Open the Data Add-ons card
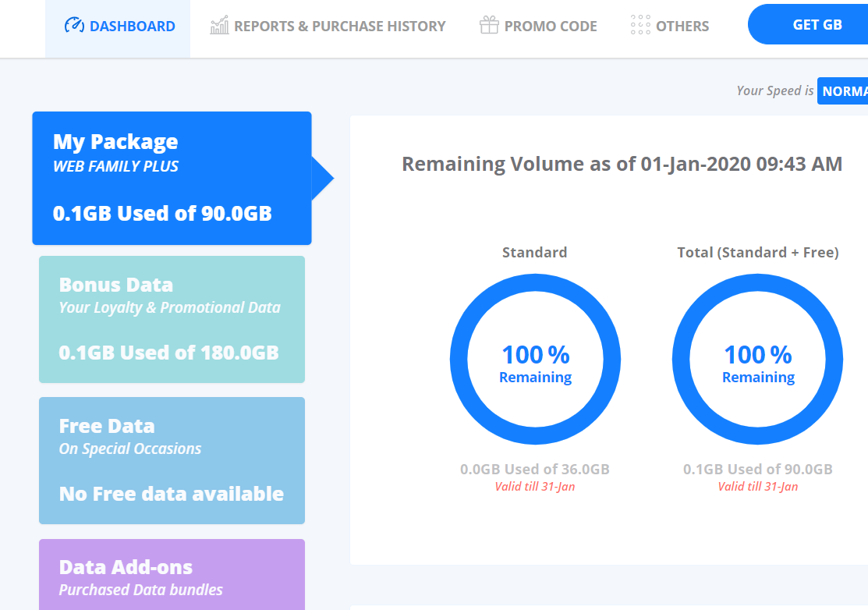Viewport: 868px width, 610px height. coord(172,575)
